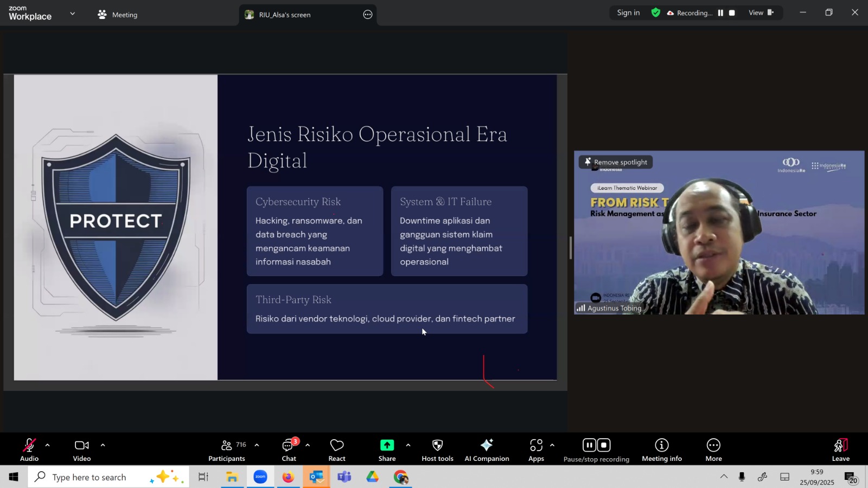The image size is (868, 488).
Task: Click Remove spotlight button
Action: pyautogui.click(x=616, y=162)
